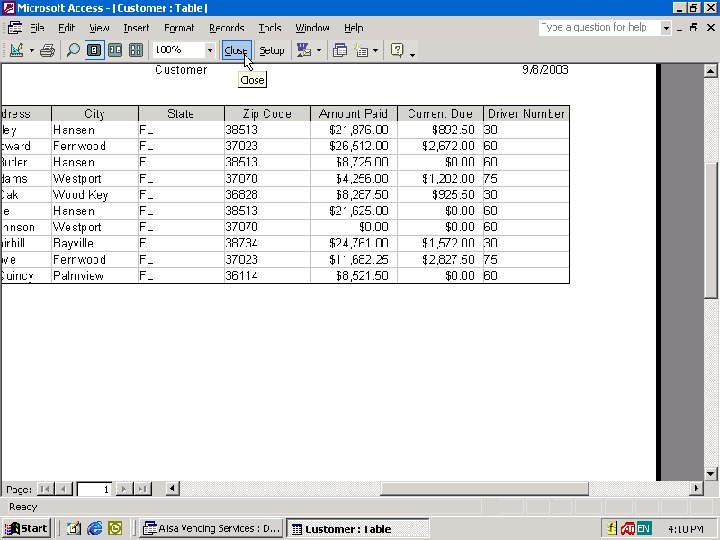Open the Windows Start button
720x540 pixels.
[26, 529]
